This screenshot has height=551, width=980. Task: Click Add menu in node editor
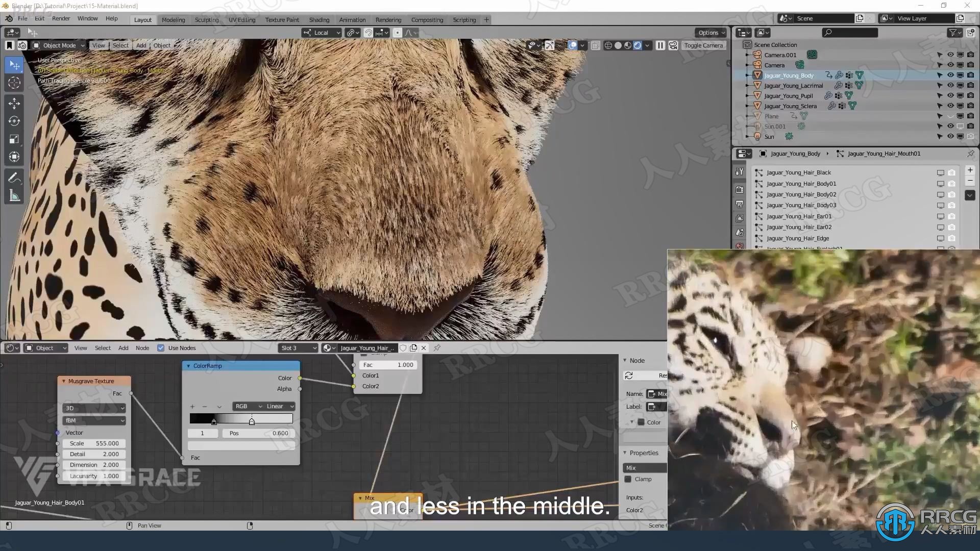tap(123, 348)
